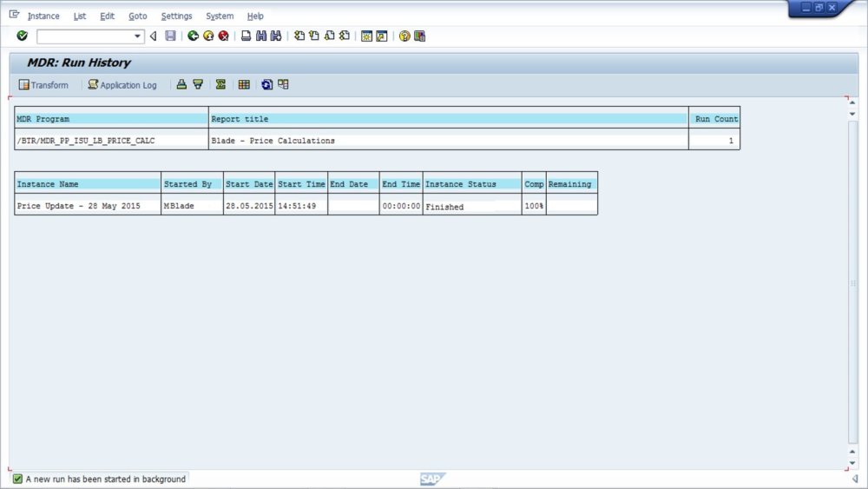Click the yellow Help question mark icon

[x=404, y=36]
